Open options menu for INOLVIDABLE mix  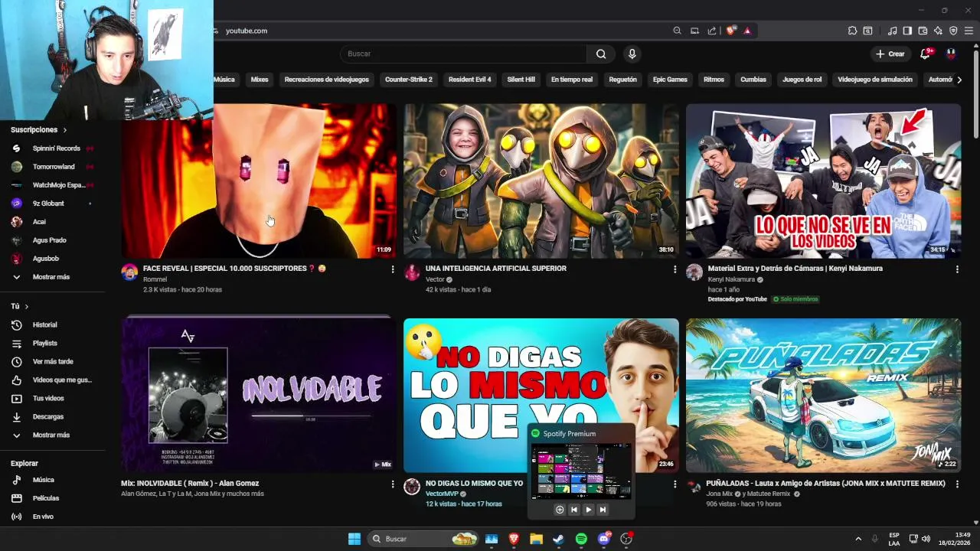tap(393, 484)
